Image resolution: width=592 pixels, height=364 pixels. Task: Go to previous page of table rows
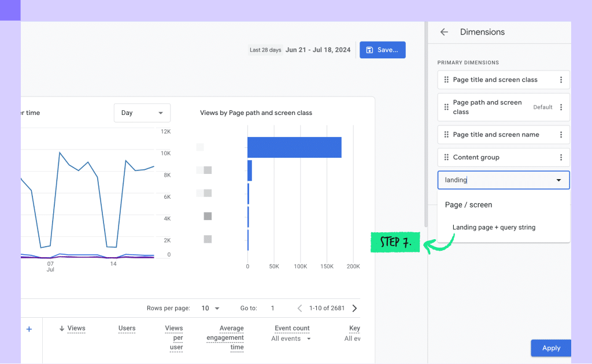click(x=300, y=308)
